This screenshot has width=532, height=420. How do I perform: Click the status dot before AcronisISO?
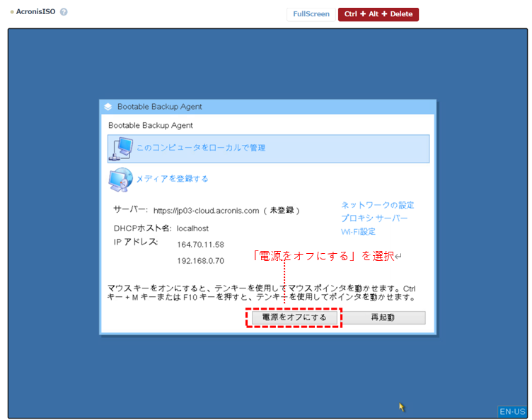[x=11, y=12]
